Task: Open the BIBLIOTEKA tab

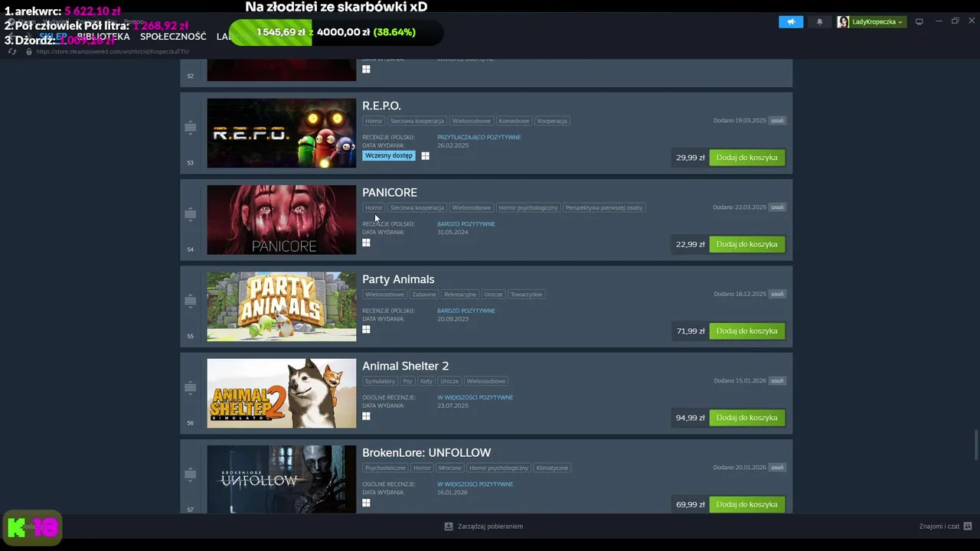Action: pos(103,36)
